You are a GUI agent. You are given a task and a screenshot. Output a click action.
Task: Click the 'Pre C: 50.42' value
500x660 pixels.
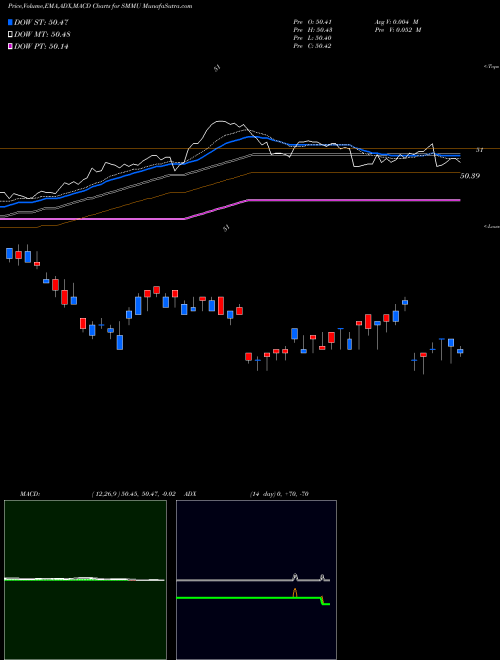click(314, 46)
